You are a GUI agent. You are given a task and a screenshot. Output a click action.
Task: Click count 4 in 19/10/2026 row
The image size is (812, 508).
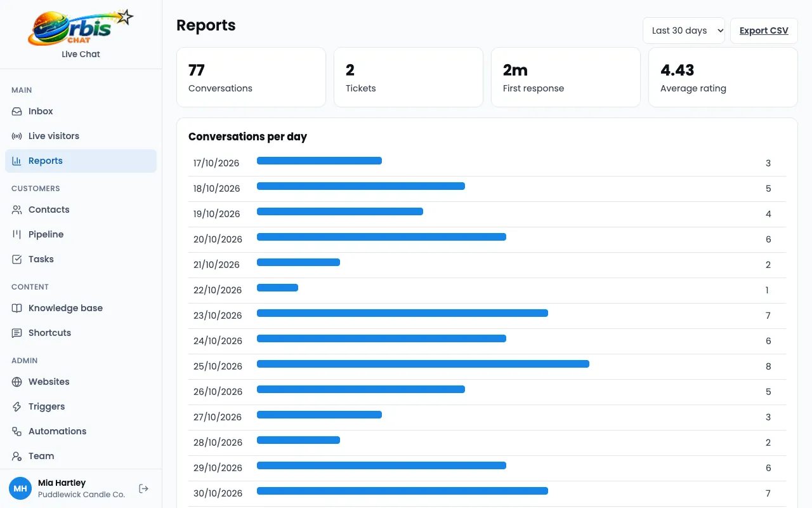coord(768,214)
